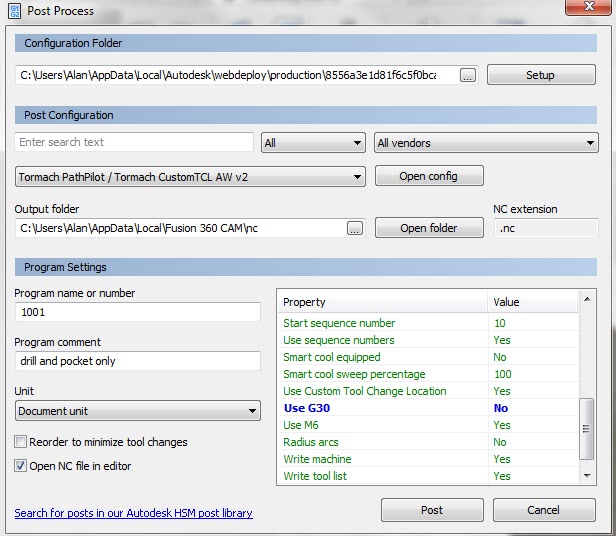Select the Use sequence numbers property
The height and width of the screenshot is (536, 616).
point(339,340)
